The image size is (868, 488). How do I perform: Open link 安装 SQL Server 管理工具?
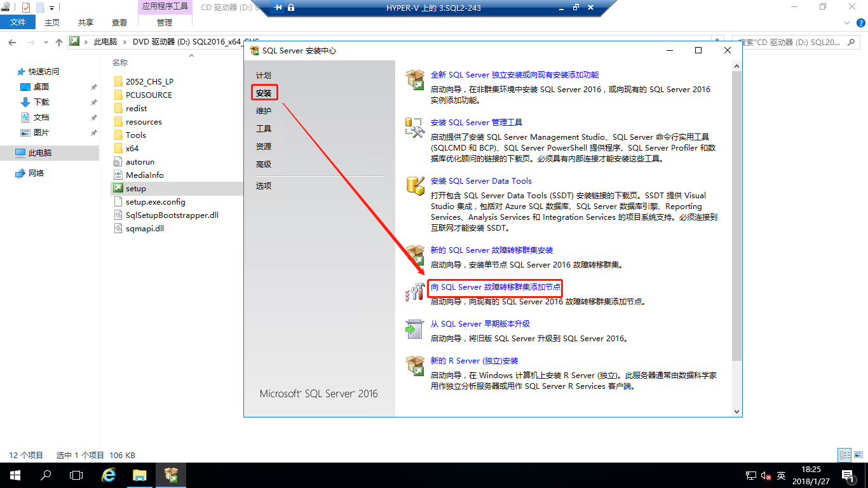477,123
